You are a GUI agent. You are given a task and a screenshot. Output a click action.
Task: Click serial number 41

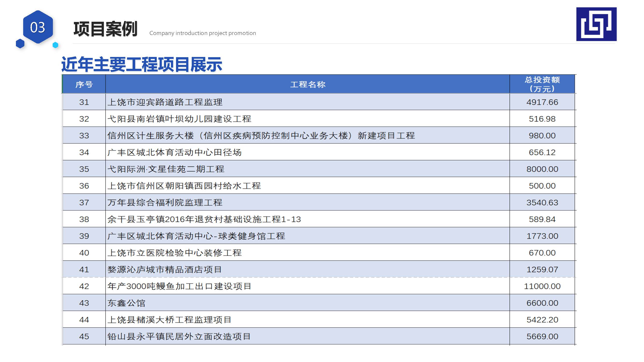84,269
